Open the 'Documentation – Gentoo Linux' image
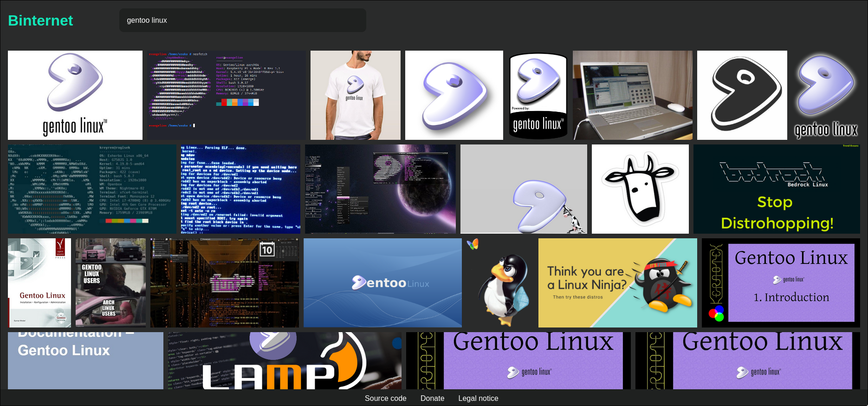868x406 pixels. pos(85,360)
